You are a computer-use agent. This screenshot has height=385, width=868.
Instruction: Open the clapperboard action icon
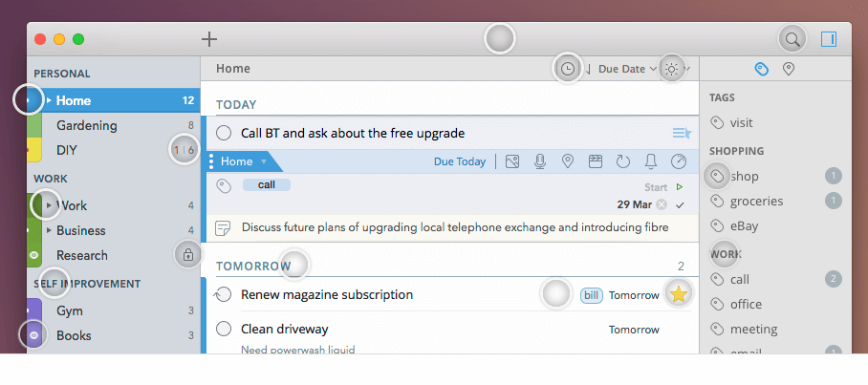[x=596, y=161]
